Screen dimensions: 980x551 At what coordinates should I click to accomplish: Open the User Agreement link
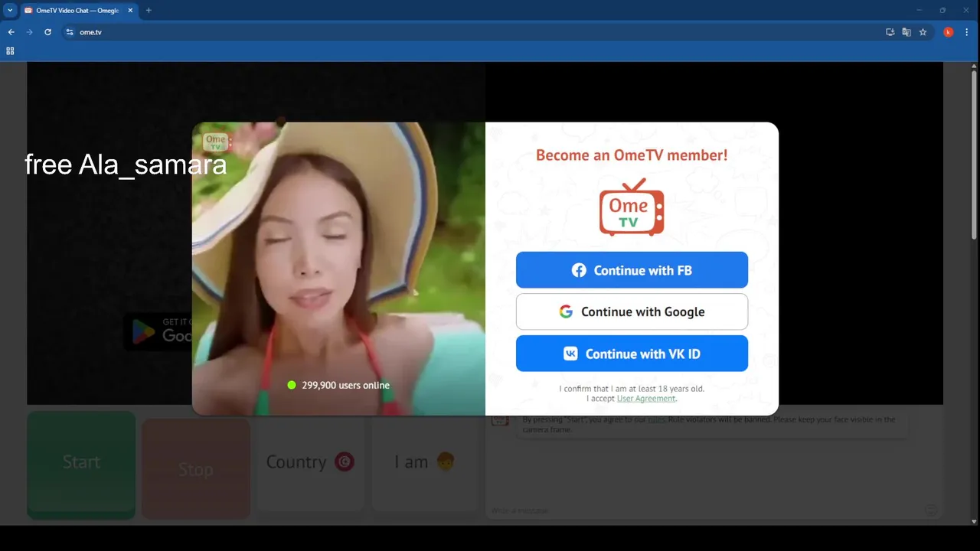click(646, 399)
